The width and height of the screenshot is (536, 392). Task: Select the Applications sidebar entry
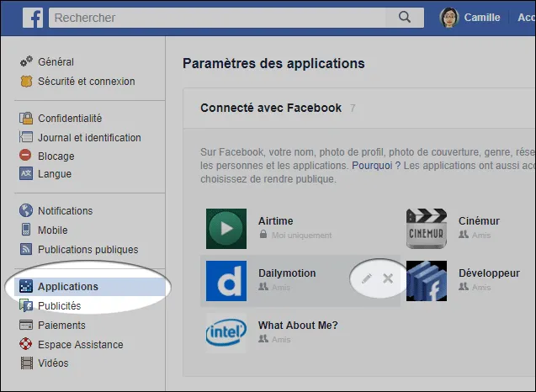(x=89, y=286)
